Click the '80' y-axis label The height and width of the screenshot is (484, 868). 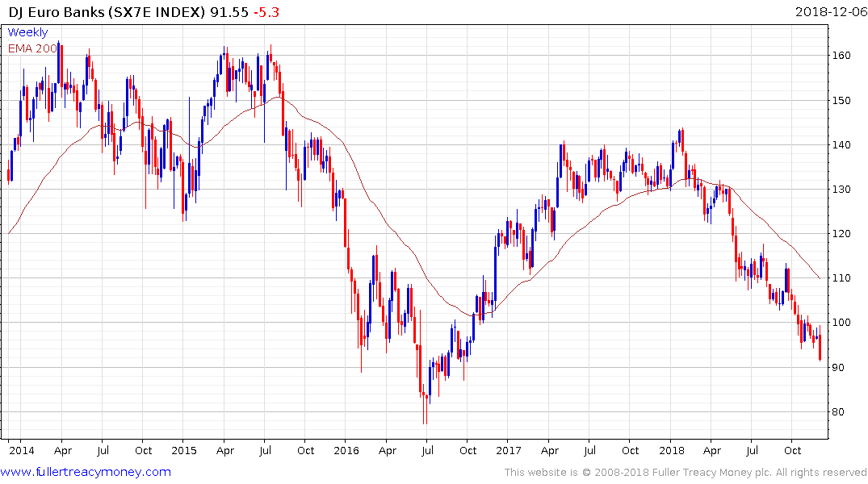[x=838, y=411]
